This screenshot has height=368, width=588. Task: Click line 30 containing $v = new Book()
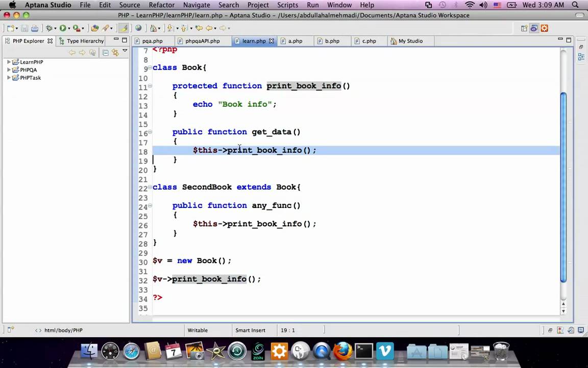pyautogui.click(x=192, y=261)
